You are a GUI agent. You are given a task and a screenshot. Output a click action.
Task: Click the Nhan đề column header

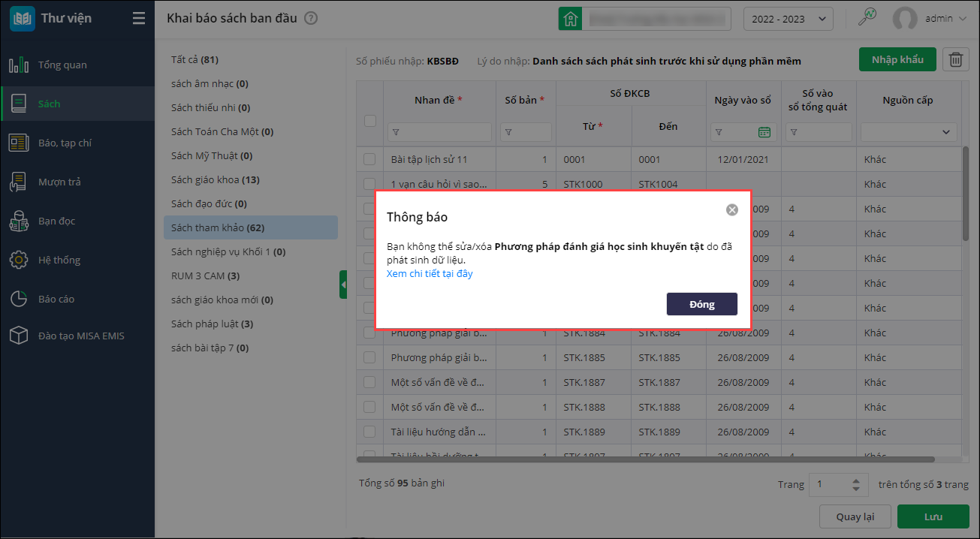[439, 100]
